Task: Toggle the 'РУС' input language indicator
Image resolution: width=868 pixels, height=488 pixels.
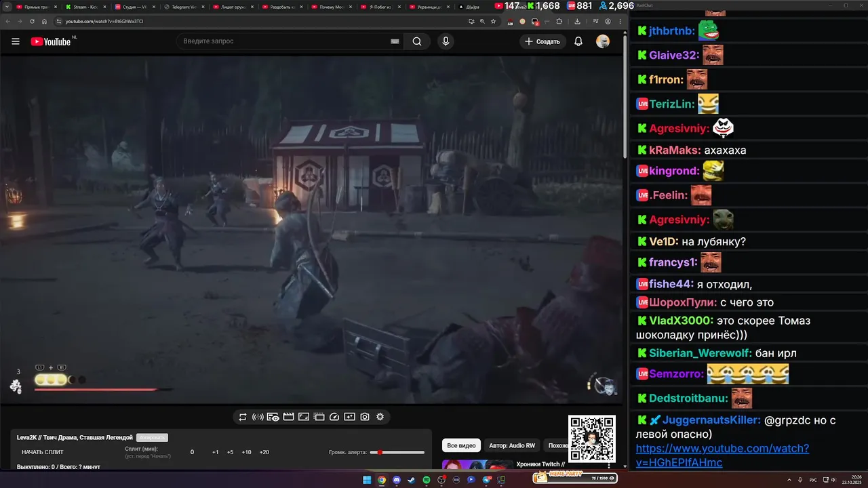Action: (814, 480)
